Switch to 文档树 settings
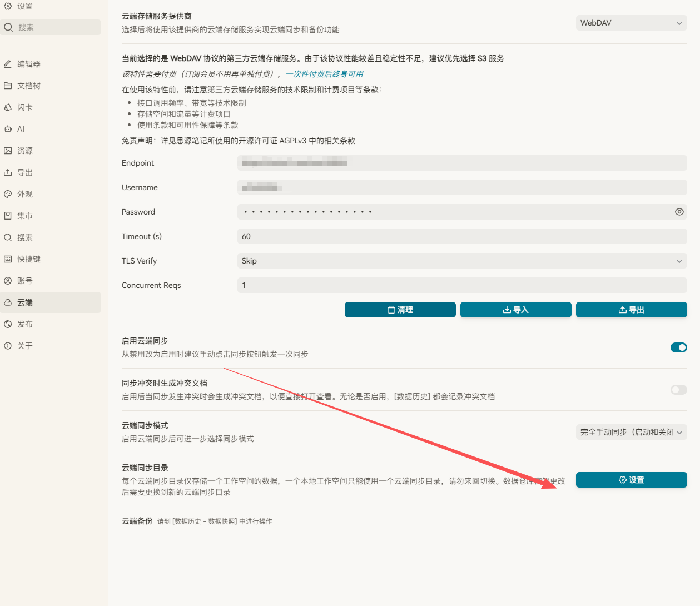700x606 pixels. 51,86
